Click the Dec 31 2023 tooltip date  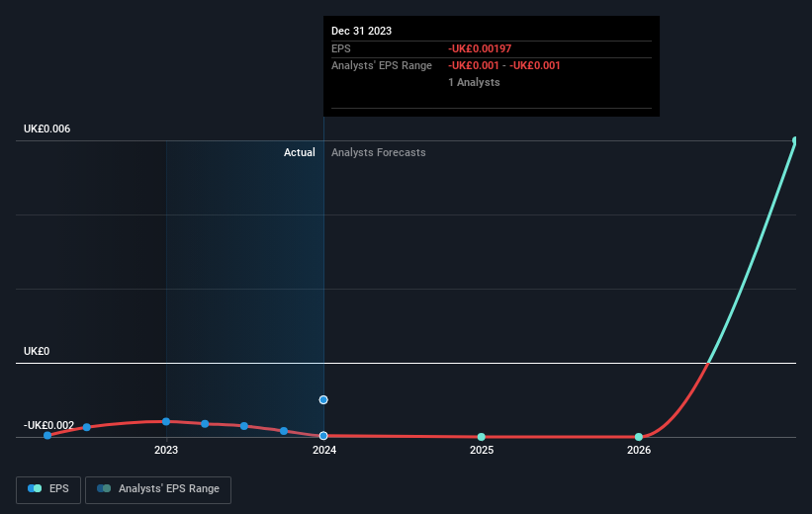tap(361, 31)
